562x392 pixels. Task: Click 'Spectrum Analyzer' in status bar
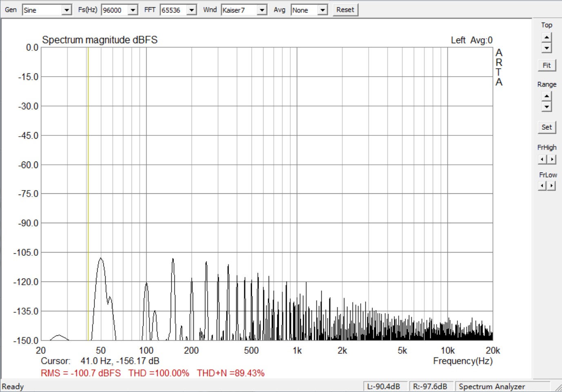[x=492, y=387]
